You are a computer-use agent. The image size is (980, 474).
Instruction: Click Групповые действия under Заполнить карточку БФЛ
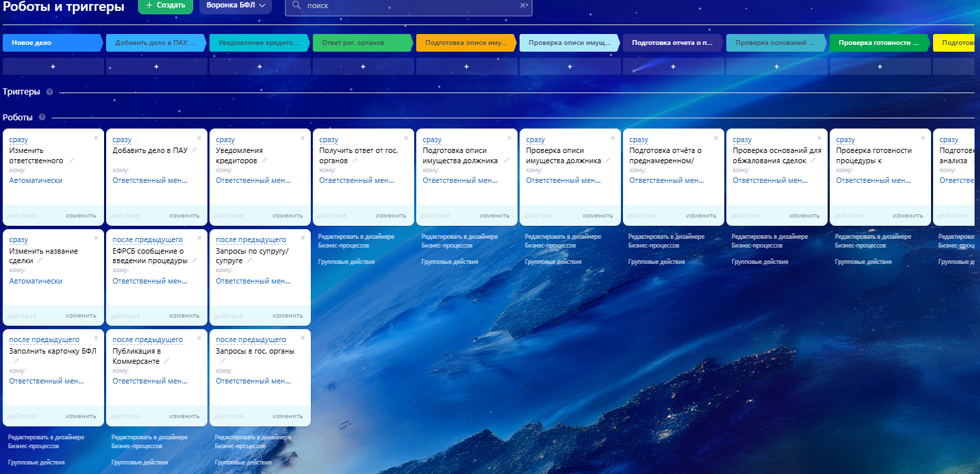[x=36, y=462]
